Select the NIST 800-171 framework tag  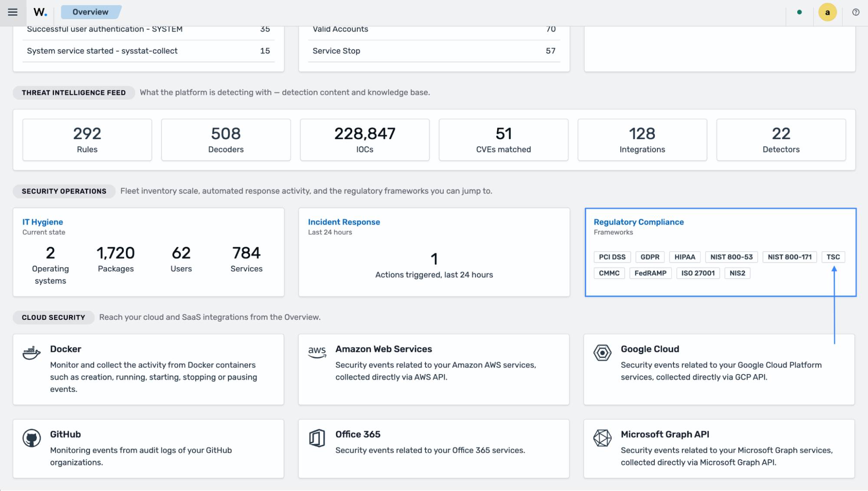point(790,257)
